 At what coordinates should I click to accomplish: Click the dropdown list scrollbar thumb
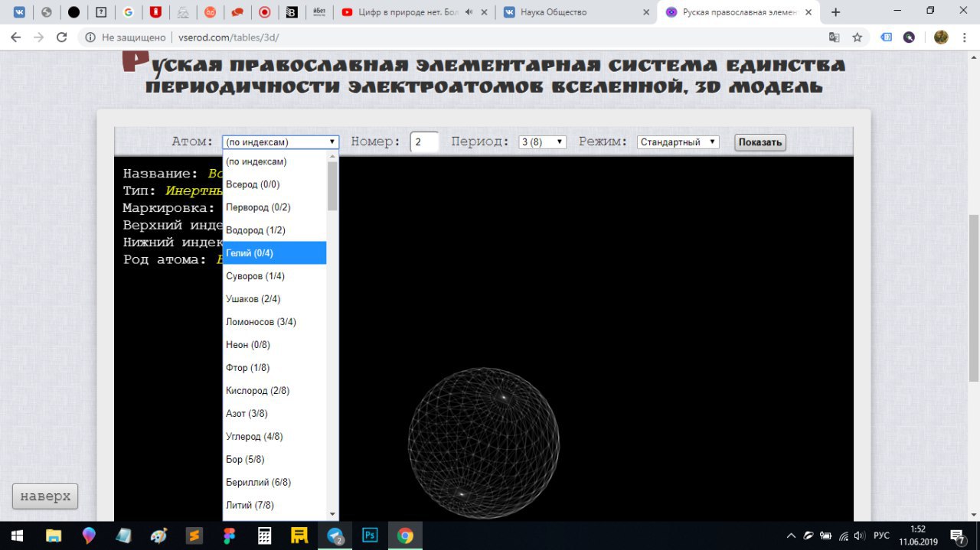332,186
